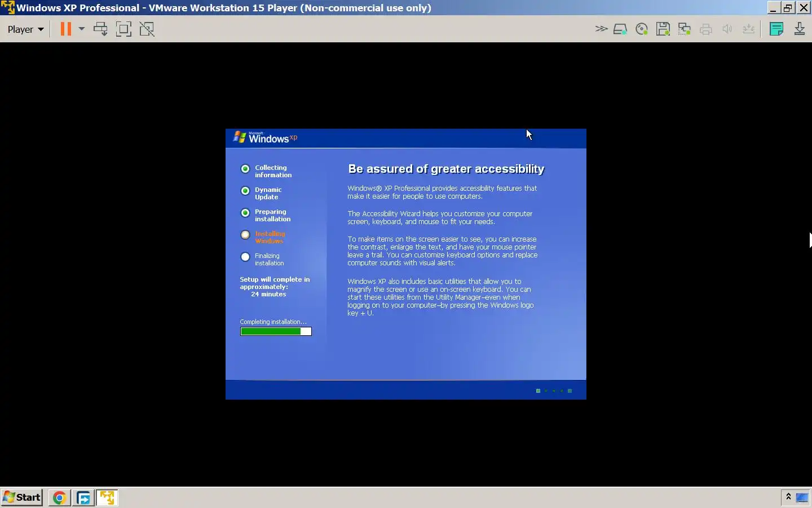Click the floppy drive device icon
The width and height of the screenshot is (812, 508).
pyautogui.click(x=663, y=29)
